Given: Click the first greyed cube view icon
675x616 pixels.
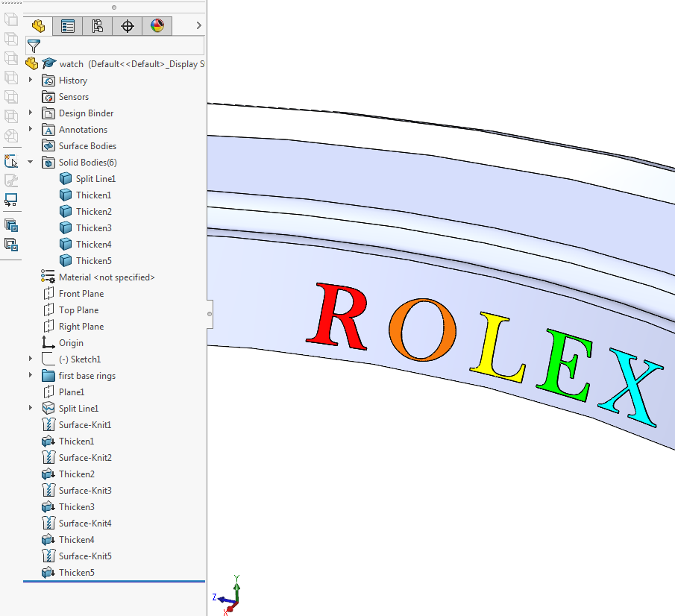Looking at the screenshot, I should (10, 19).
